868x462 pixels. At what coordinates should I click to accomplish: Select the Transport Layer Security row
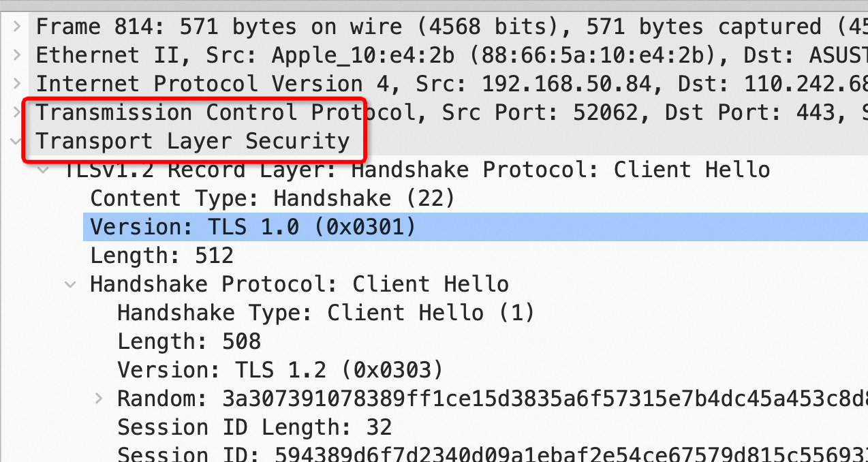tap(192, 141)
